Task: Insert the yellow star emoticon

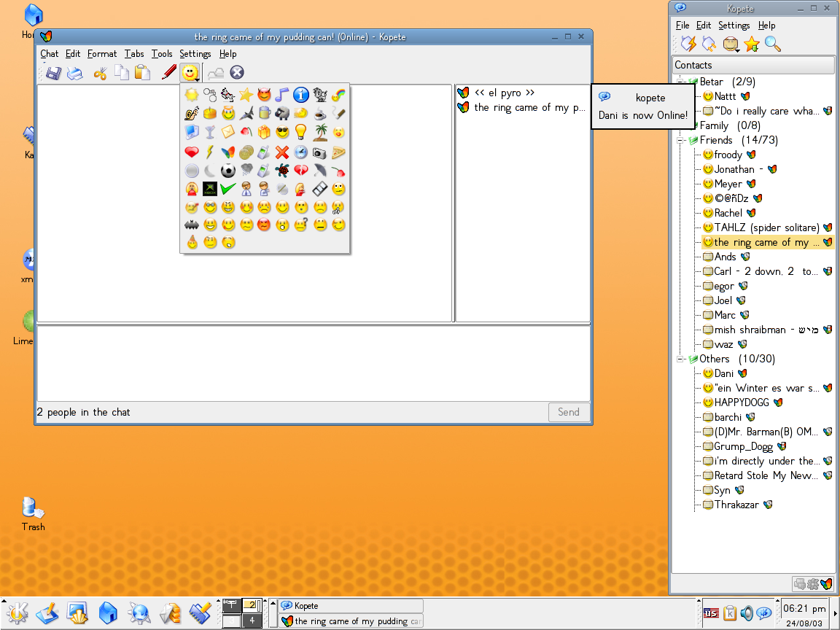Action: point(246,96)
